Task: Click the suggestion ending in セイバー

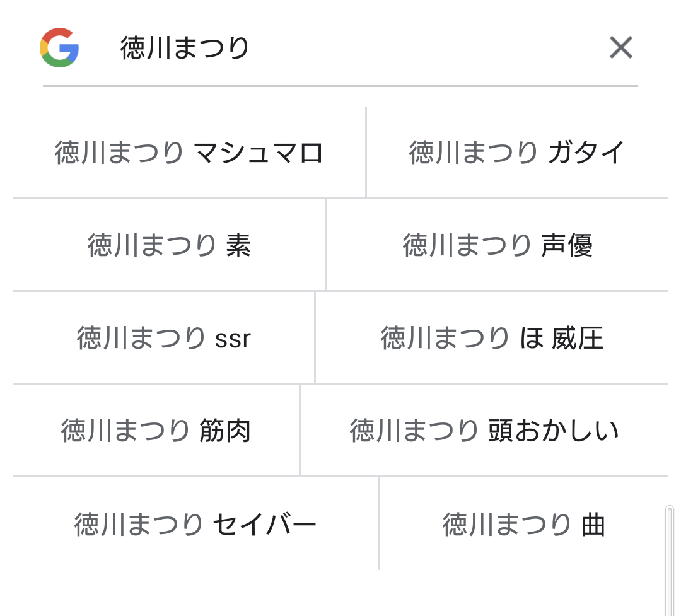Action: pyautogui.click(x=195, y=524)
